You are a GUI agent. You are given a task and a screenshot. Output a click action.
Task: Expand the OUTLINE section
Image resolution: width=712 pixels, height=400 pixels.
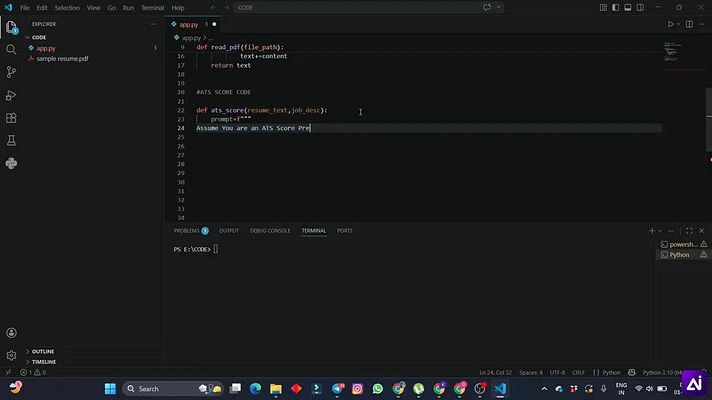43,351
